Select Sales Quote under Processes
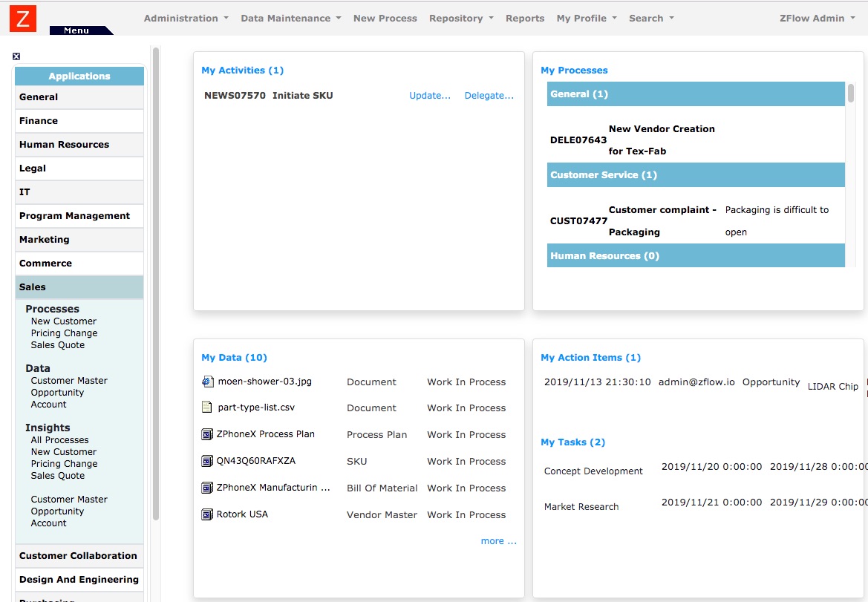868x602 pixels. pos(59,344)
